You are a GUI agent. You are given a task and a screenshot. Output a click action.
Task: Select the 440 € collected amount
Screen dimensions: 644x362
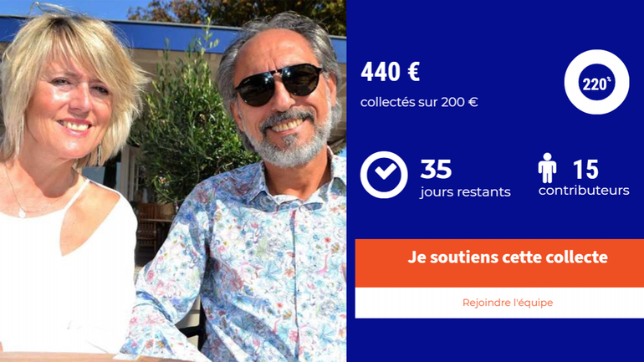click(x=391, y=72)
